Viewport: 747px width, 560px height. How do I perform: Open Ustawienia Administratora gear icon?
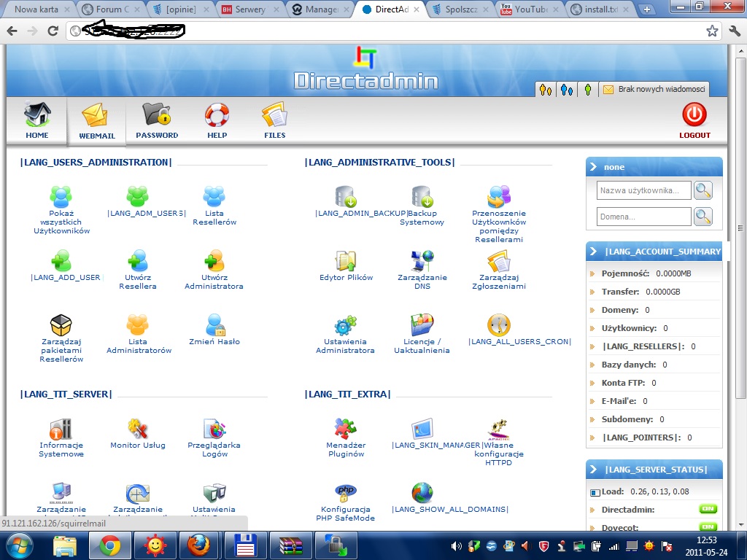click(x=346, y=324)
